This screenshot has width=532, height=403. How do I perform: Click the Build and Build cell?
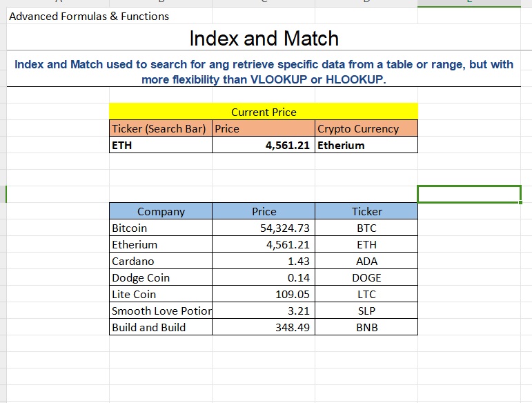(x=160, y=327)
